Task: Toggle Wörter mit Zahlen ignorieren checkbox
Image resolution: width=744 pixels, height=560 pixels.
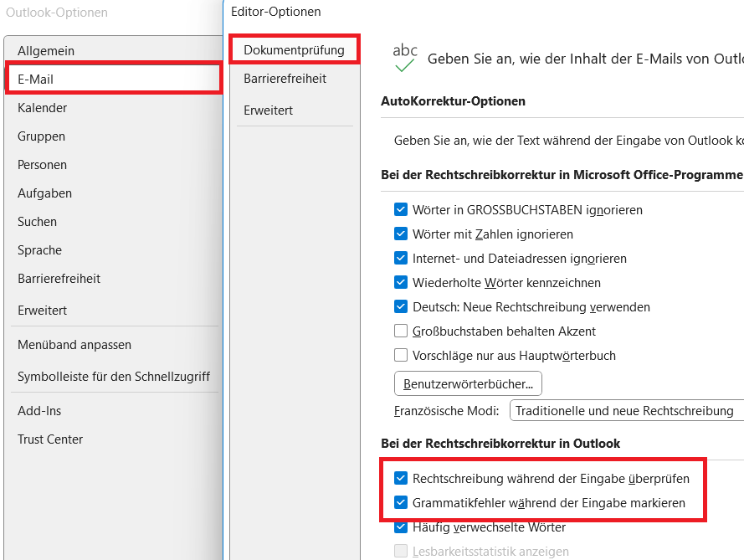Action: (x=401, y=234)
